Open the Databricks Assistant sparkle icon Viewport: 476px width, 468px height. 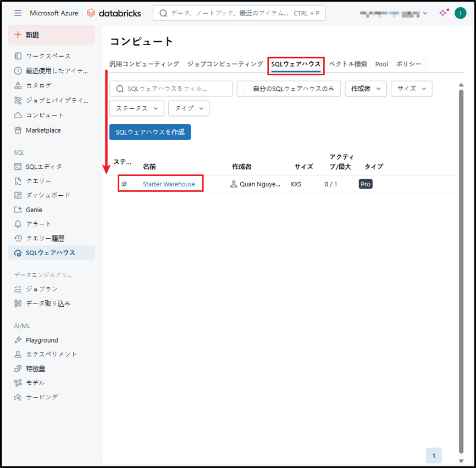click(443, 13)
